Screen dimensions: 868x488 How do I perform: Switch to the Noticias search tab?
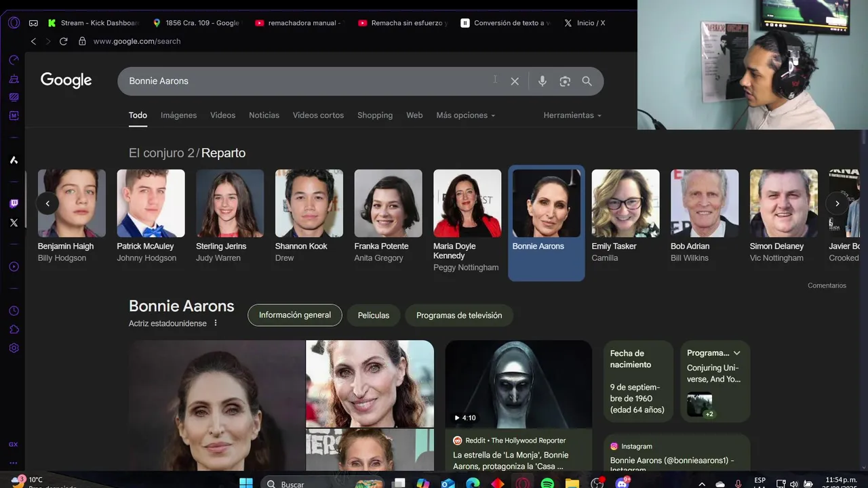[x=264, y=115]
